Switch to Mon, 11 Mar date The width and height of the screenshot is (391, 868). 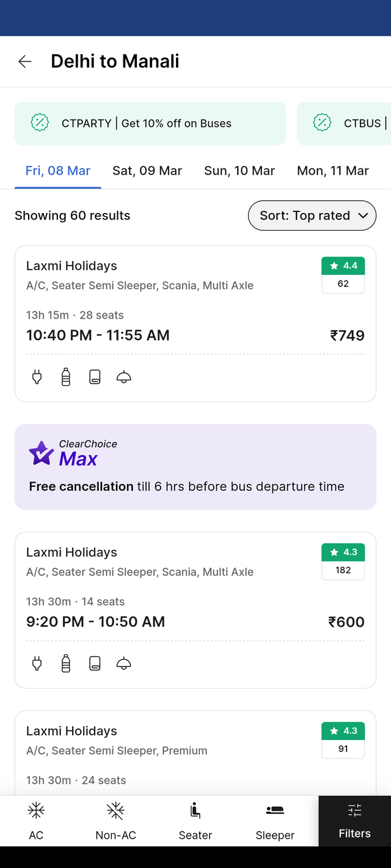click(x=333, y=171)
